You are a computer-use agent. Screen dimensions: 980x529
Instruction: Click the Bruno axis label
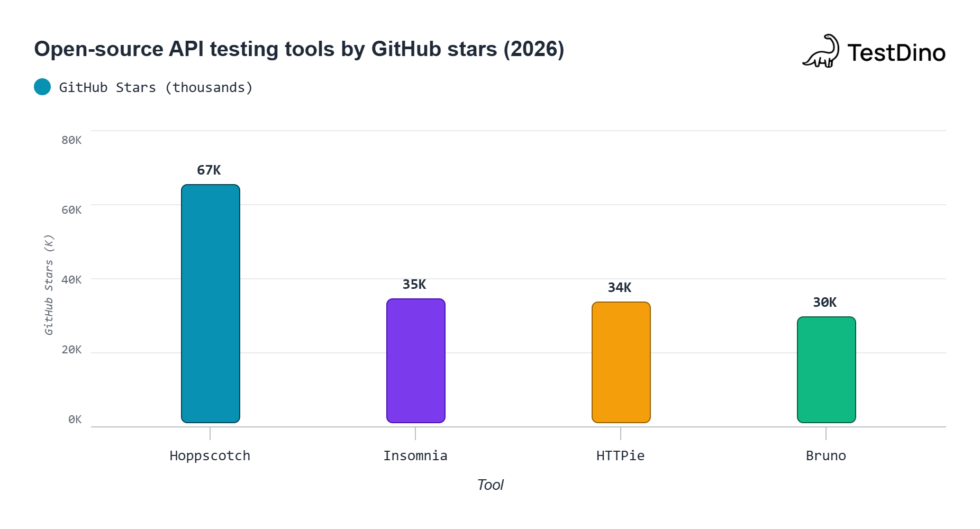[x=826, y=456]
